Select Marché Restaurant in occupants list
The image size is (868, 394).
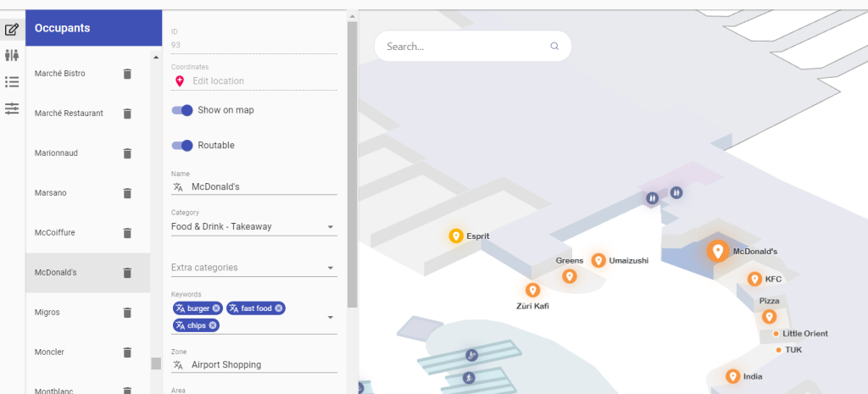[x=69, y=114]
